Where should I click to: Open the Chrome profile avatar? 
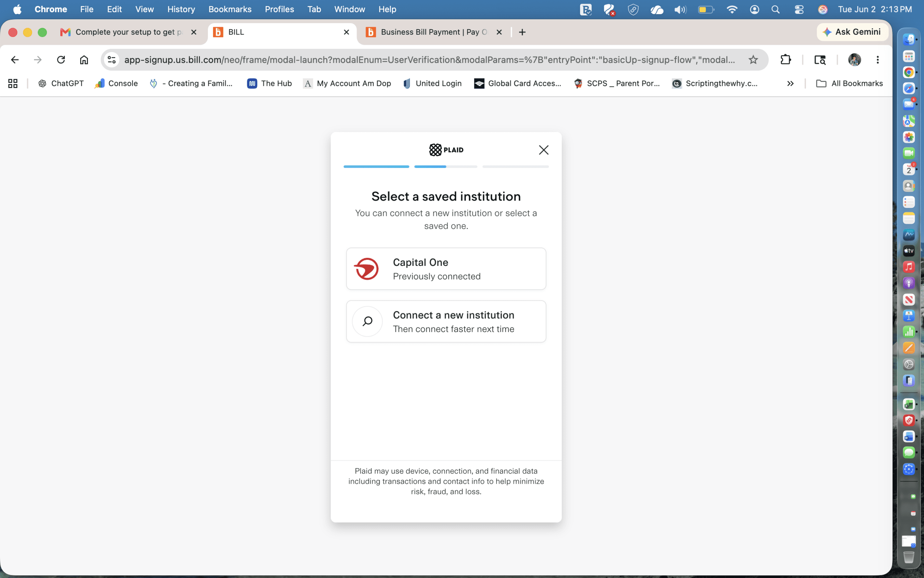pos(854,60)
